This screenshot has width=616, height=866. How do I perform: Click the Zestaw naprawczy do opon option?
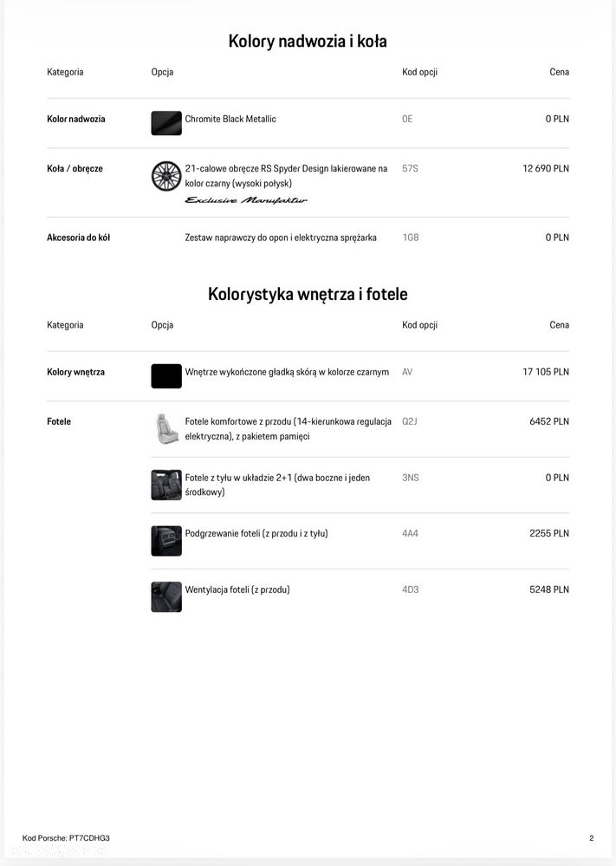281,238
